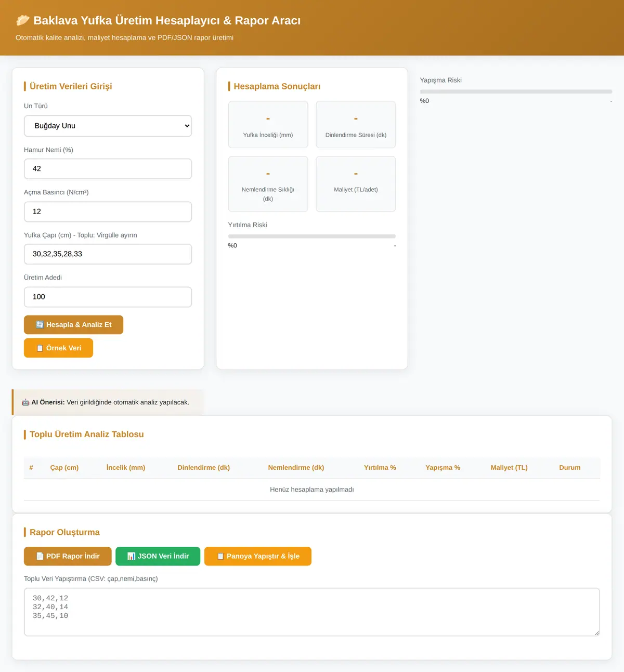Open the Un Türü dropdown

click(108, 126)
